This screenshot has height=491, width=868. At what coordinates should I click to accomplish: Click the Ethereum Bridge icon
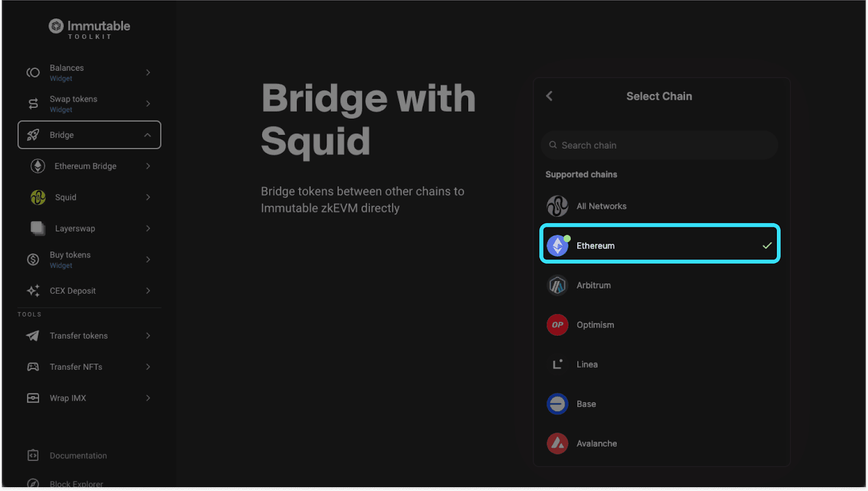(37, 166)
